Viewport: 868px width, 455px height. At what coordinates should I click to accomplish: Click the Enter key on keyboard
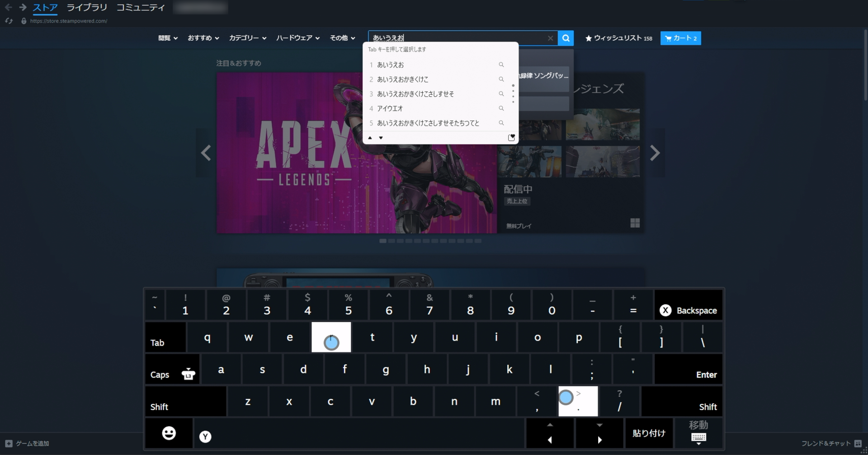688,369
